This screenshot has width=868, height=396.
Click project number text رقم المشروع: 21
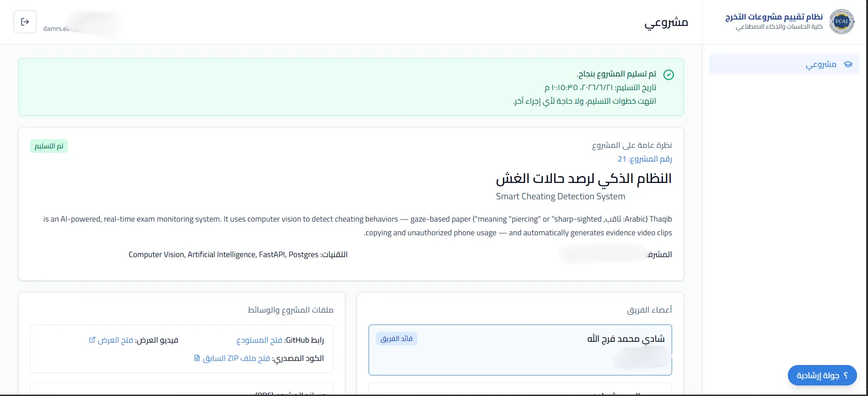[x=645, y=159]
